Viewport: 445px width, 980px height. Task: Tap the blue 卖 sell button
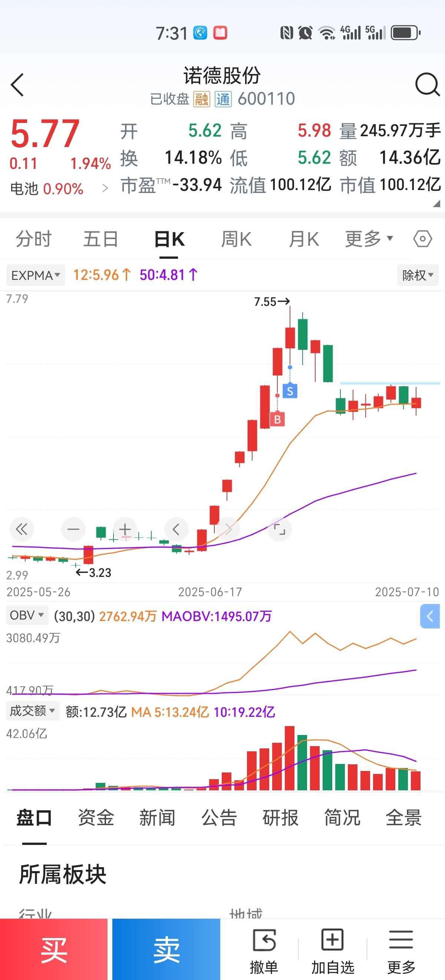tap(167, 950)
